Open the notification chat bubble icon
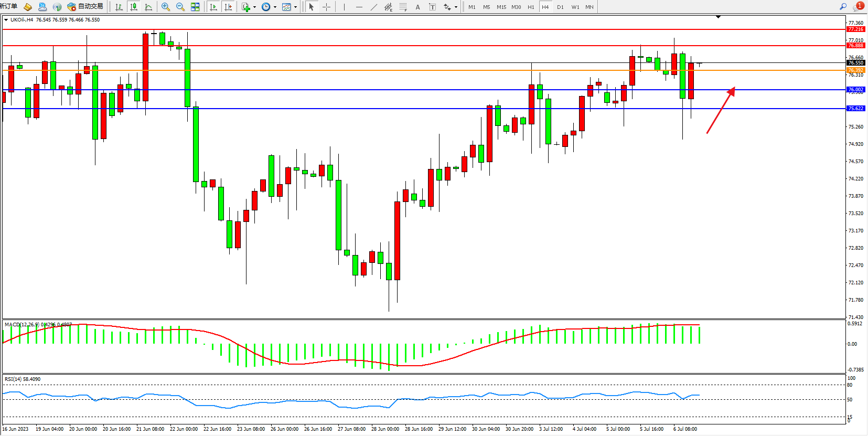868x436 pixels. [x=858, y=7]
